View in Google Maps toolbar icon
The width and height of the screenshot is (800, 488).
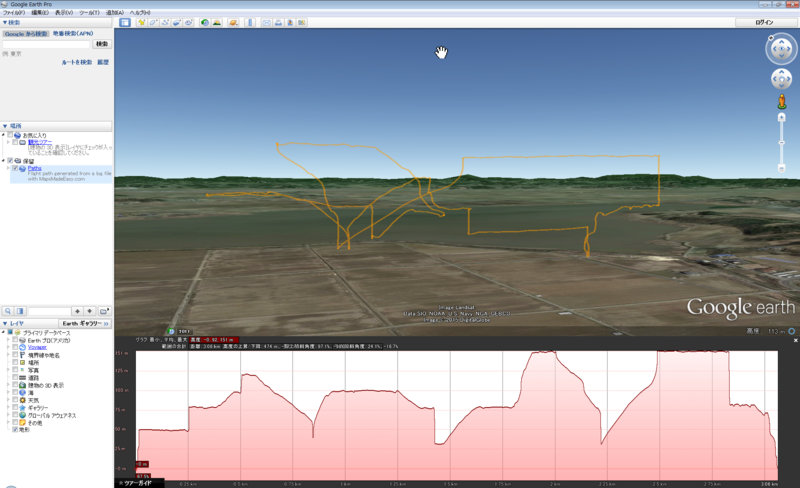coord(302,22)
